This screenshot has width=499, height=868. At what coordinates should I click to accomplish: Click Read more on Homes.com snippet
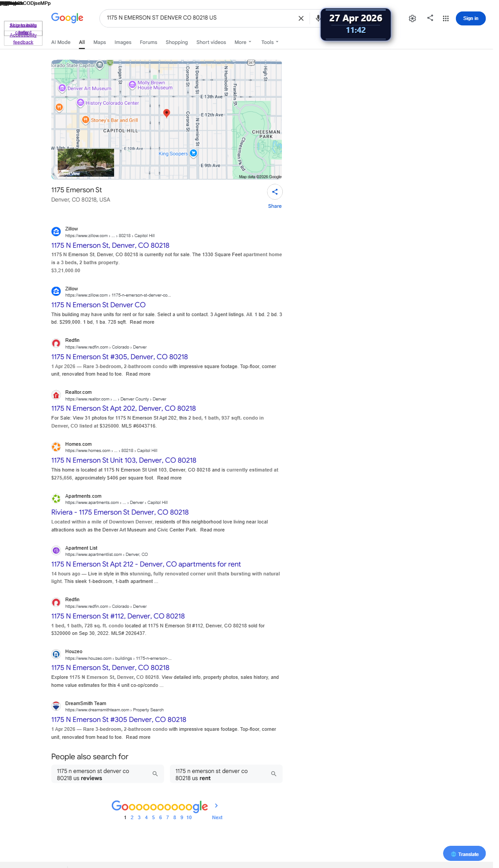coord(169,478)
